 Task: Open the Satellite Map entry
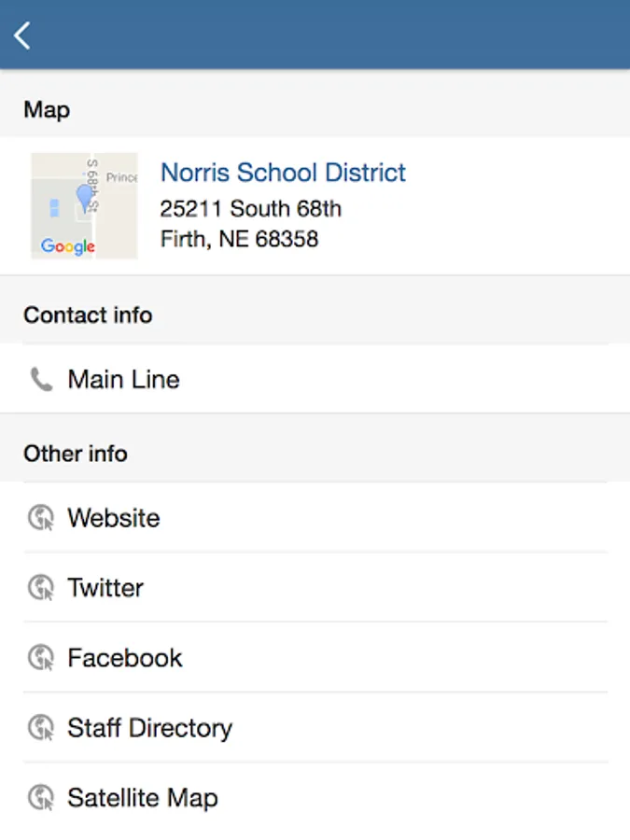click(315, 798)
